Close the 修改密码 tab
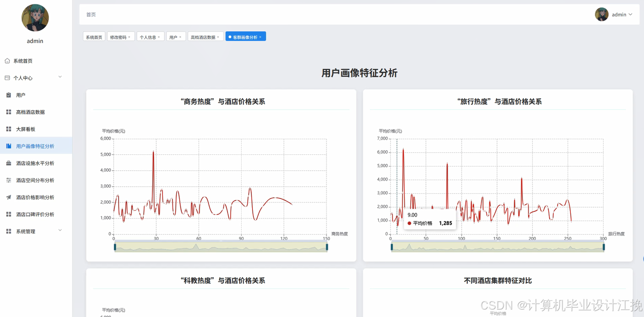The width and height of the screenshot is (644, 317). click(129, 37)
